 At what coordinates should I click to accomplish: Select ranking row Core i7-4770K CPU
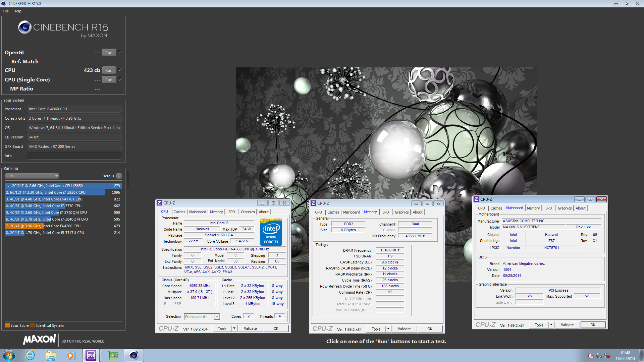[x=63, y=199]
